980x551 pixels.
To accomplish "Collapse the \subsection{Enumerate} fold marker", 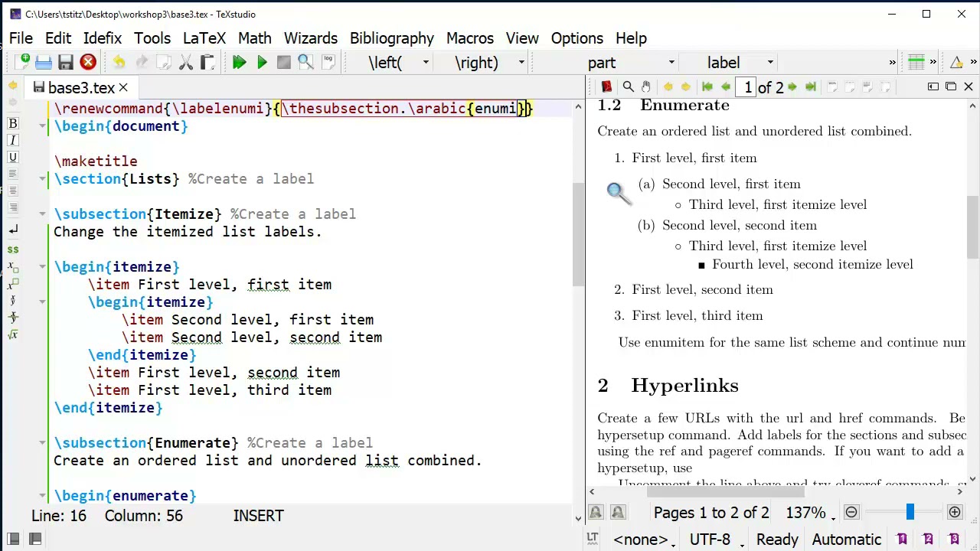I will (42, 443).
